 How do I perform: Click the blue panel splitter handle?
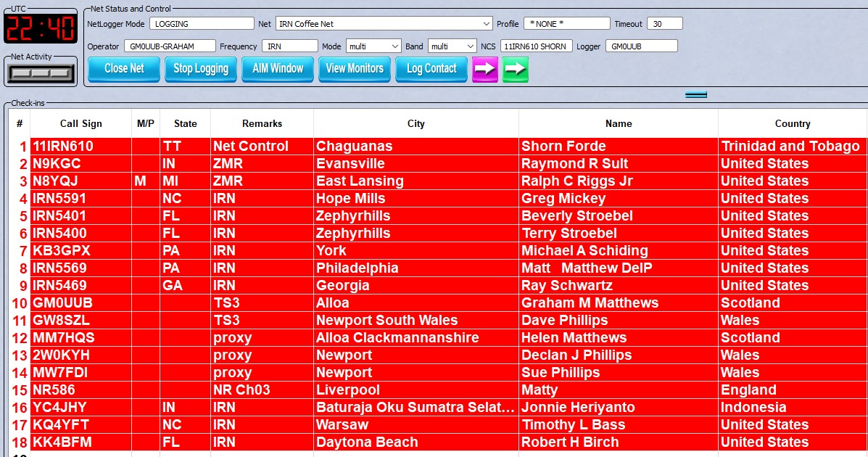click(695, 94)
